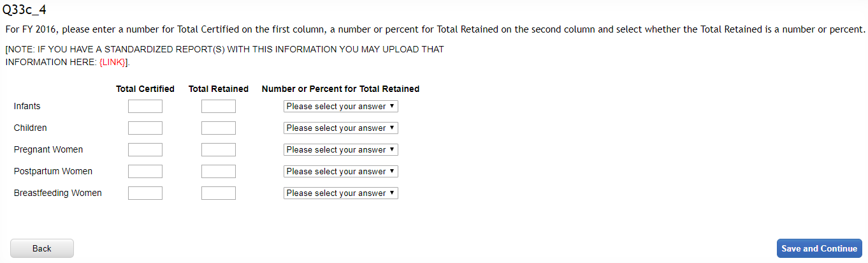The image size is (868, 263).
Task: Select the Pregnant Women Total Certified box
Action: tap(145, 150)
